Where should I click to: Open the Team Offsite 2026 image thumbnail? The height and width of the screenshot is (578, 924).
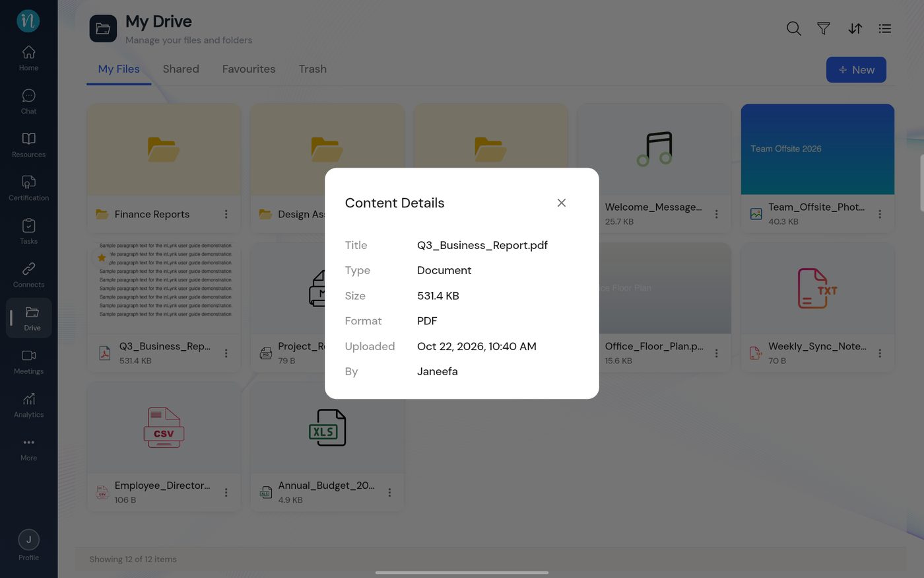click(817, 149)
